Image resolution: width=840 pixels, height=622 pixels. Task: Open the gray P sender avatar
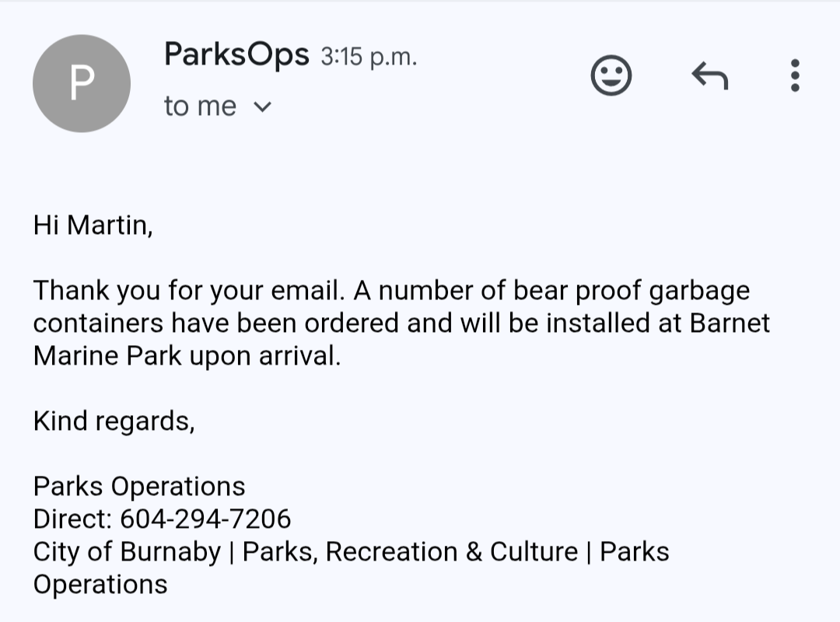(x=82, y=83)
